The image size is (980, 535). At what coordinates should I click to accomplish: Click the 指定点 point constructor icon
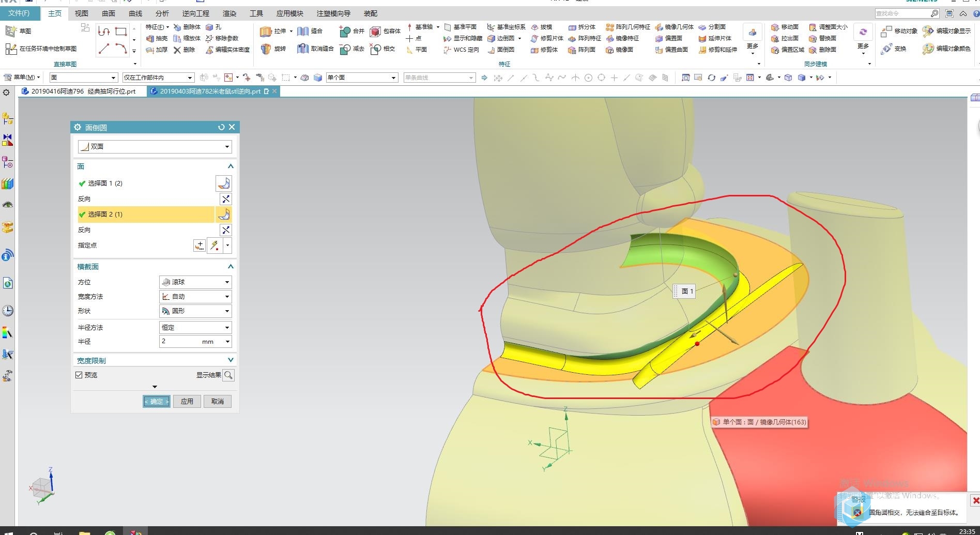[x=200, y=246]
